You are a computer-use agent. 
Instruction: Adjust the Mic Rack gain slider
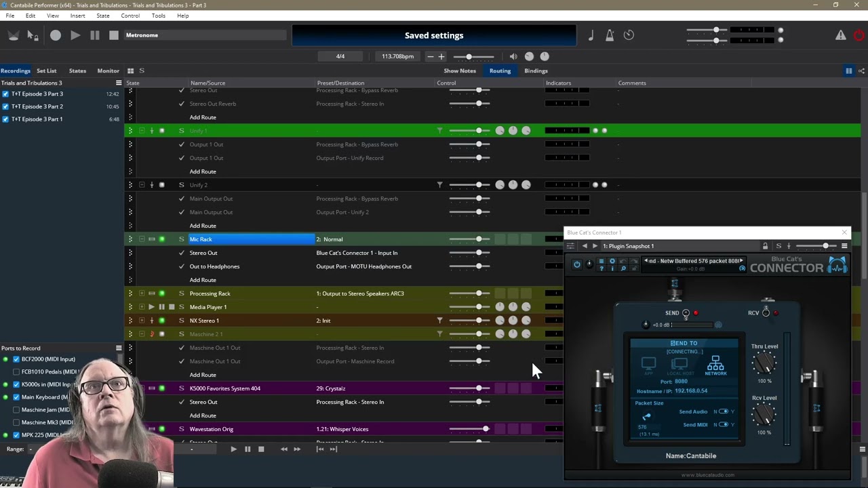(x=470, y=239)
